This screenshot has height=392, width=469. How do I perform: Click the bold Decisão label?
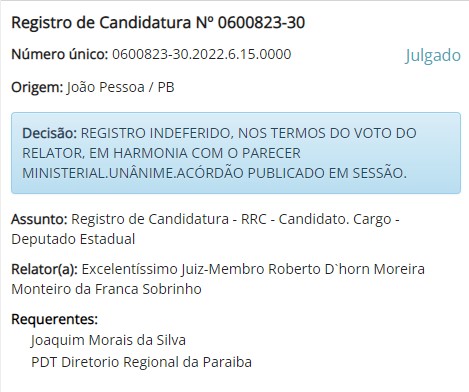tap(50, 133)
